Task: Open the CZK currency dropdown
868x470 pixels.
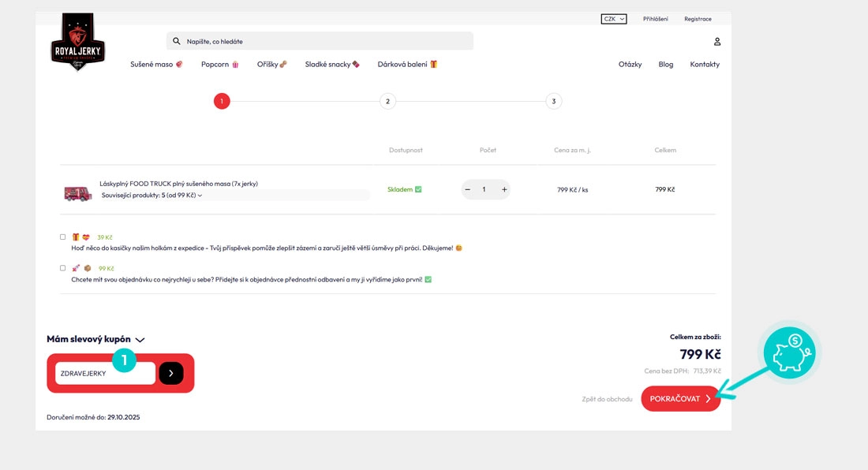Action: [x=613, y=19]
